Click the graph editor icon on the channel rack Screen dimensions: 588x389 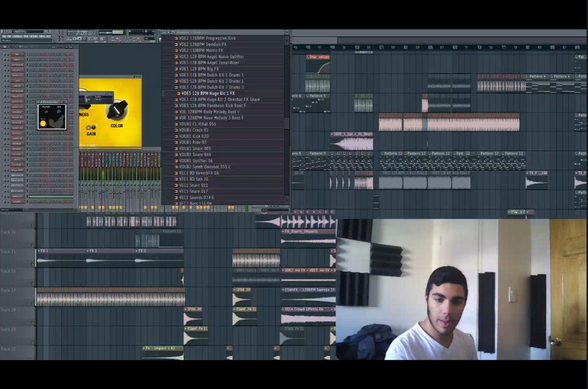click(x=67, y=47)
